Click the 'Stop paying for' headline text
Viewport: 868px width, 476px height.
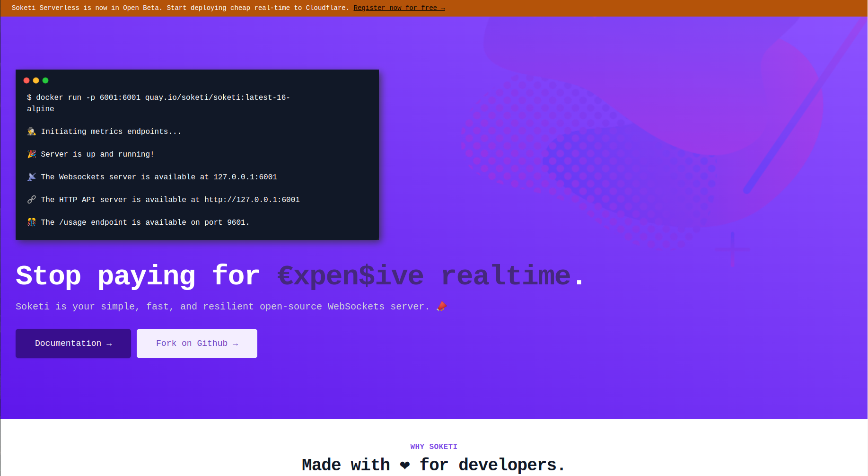138,276
